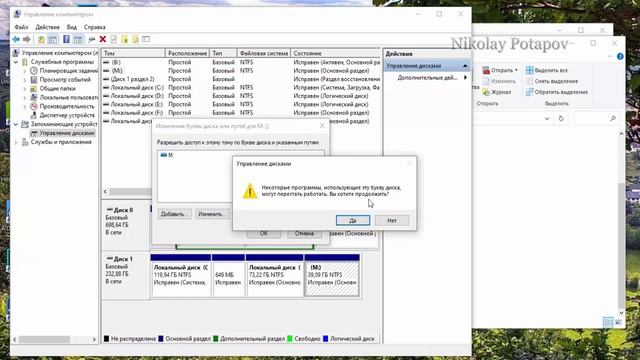Click the Журнал icon in Explorer ribbon
This screenshot has height=360, width=640.
pyautogui.click(x=486, y=92)
